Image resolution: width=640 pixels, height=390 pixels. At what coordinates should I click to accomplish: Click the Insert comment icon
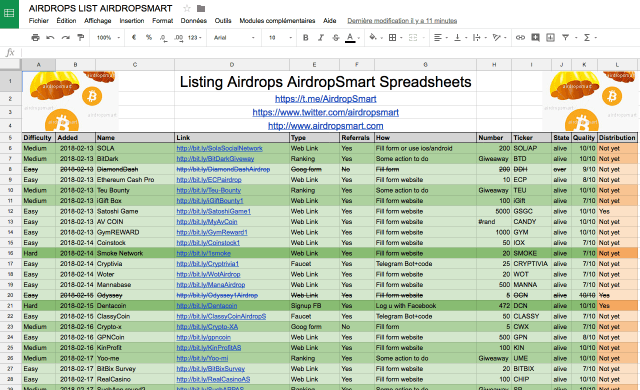coord(535,38)
